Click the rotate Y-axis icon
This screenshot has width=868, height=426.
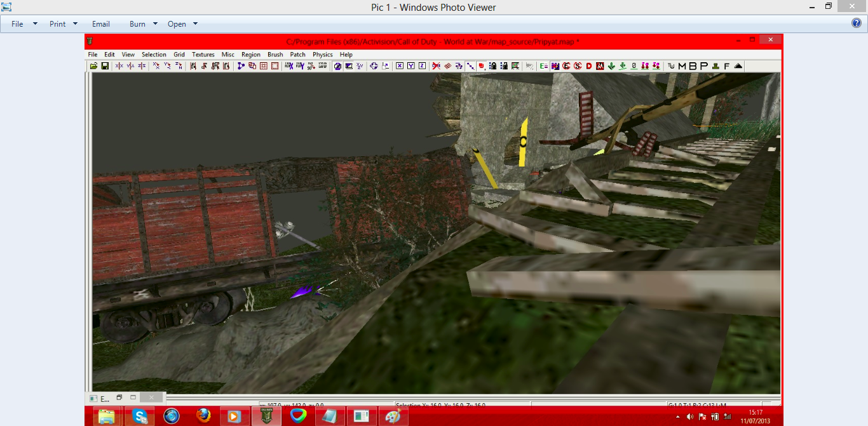[x=168, y=66]
